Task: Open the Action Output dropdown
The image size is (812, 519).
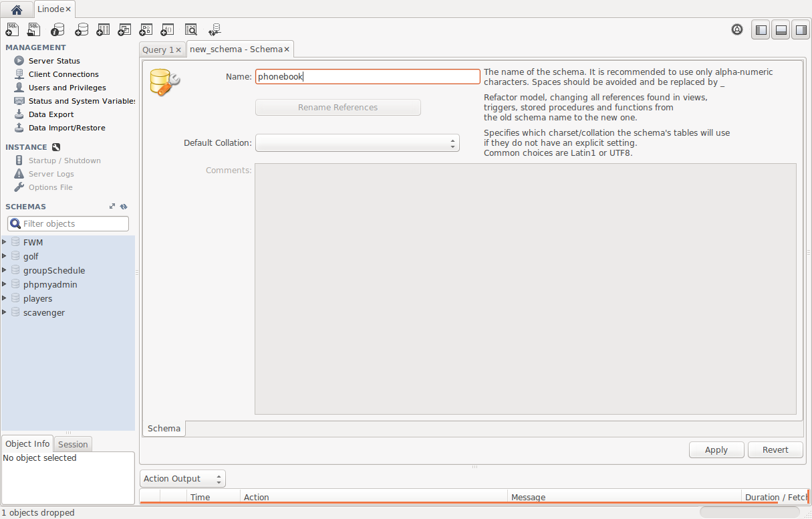Action: 182,479
